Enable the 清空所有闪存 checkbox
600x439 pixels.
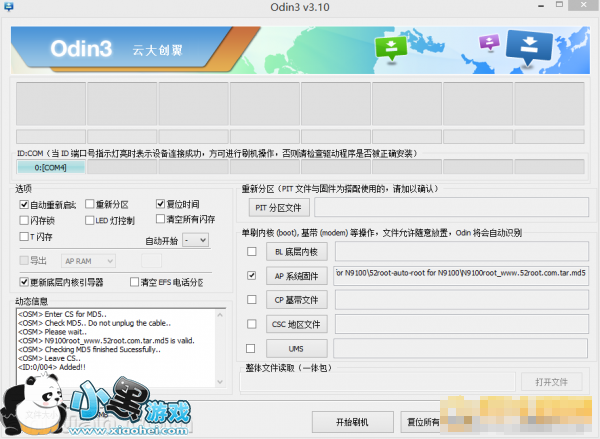(x=161, y=219)
